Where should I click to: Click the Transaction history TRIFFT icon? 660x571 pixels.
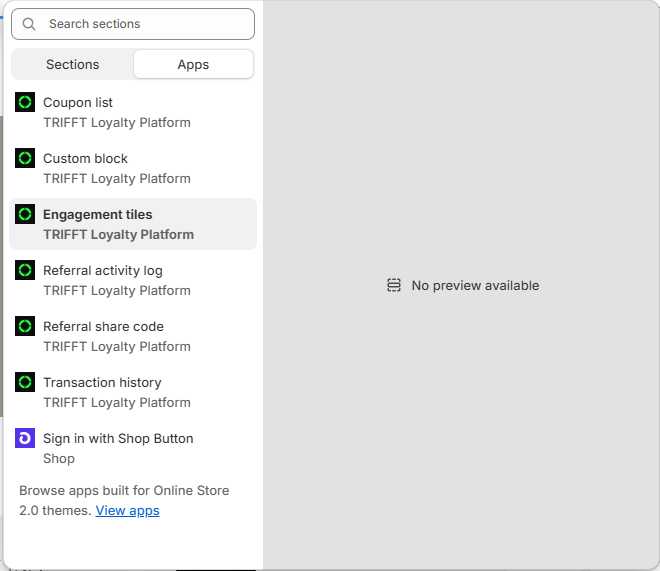(x=25, y=382)
